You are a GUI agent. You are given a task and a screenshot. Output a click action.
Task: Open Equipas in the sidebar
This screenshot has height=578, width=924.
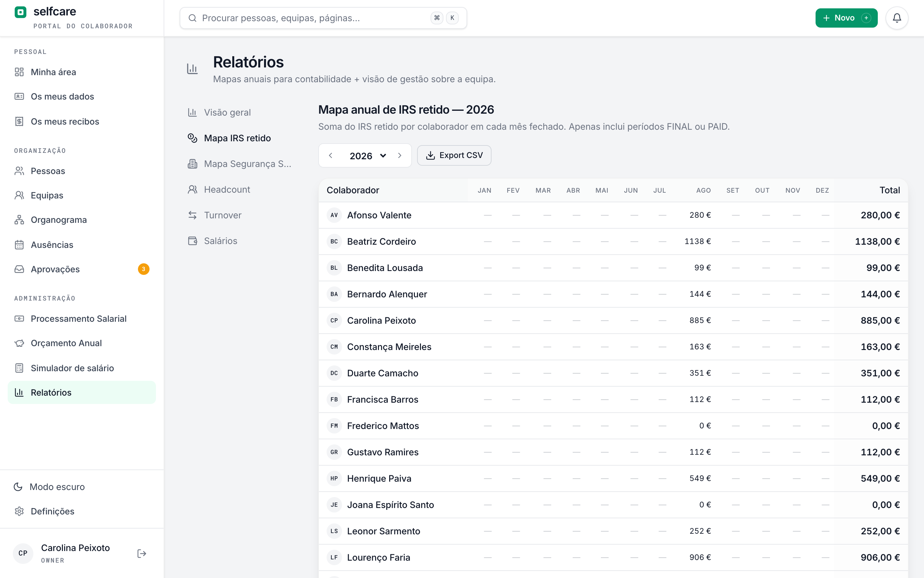coord(82,195)
